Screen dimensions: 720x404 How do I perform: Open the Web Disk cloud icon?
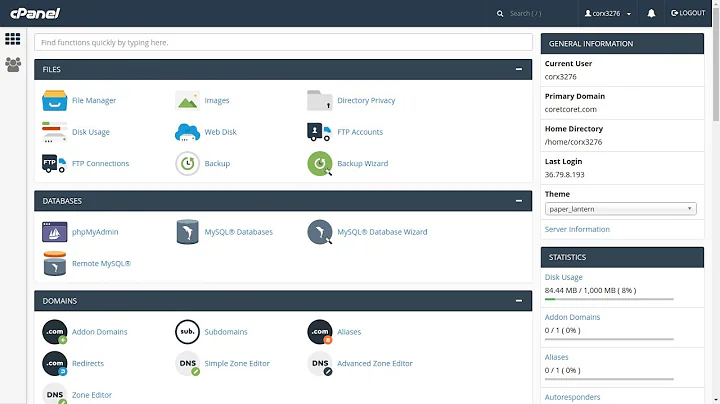tap(187, 132)
